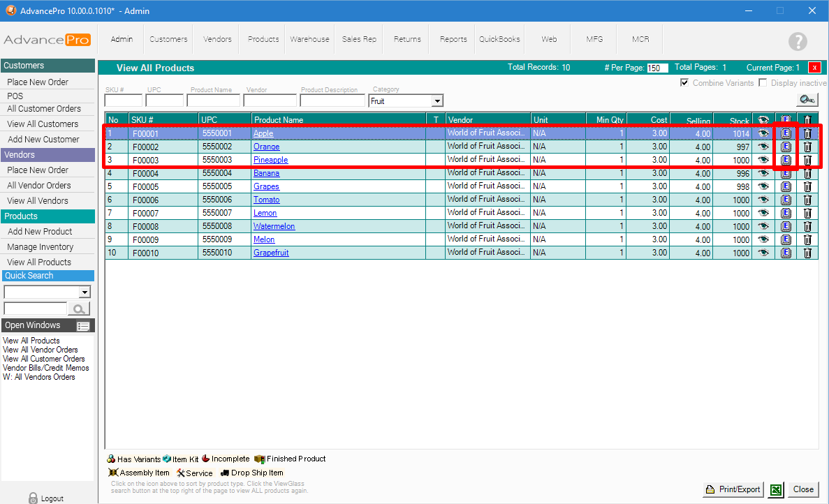Open the QuickBooks menu
The width and height of the screenshot is (829, 504).
(x=499, y=39)
